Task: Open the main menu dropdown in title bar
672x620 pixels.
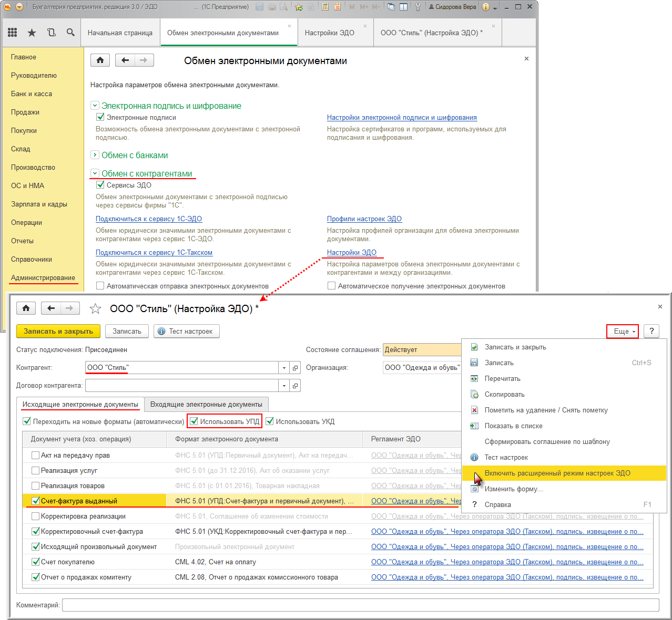Action: pyautogui.click(x=19, y=7)
